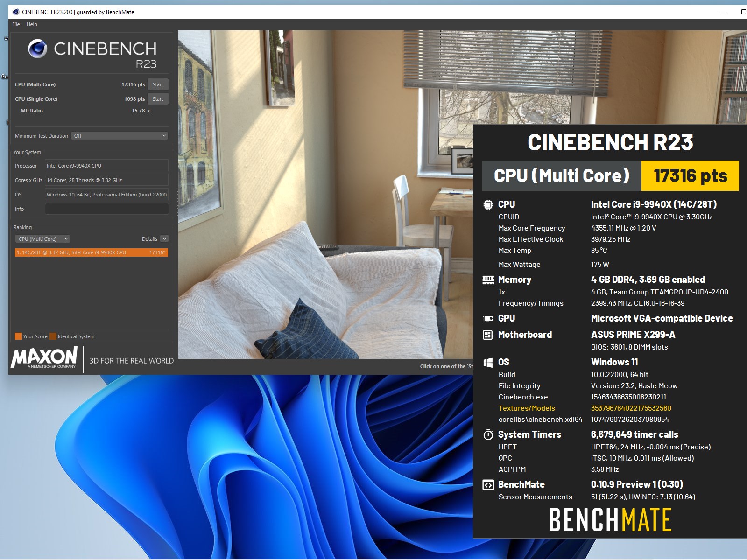Screen dimensions: 747x560
Task: Click the Processor field Intel Core i9-9940X CPU
Action: tap(106, 166)
